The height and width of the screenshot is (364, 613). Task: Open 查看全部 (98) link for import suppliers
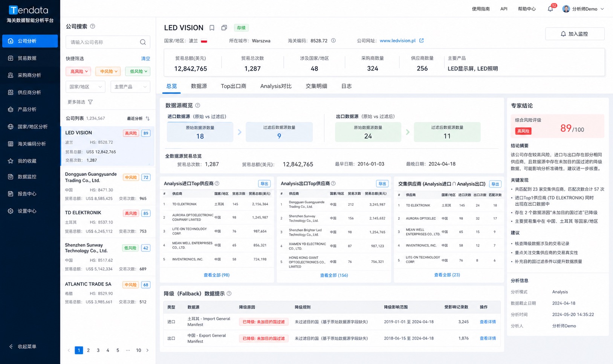tap(217, 275)
